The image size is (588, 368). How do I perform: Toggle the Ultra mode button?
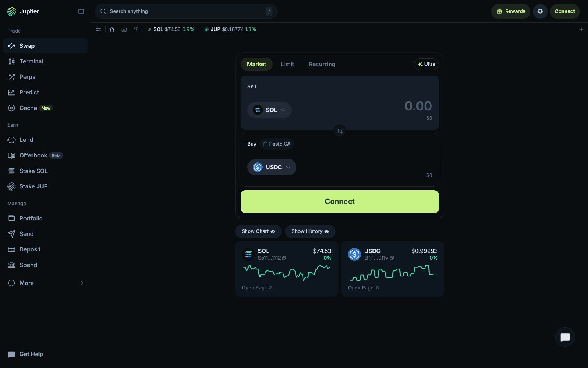pyautogui.click(x=426, y=64)
